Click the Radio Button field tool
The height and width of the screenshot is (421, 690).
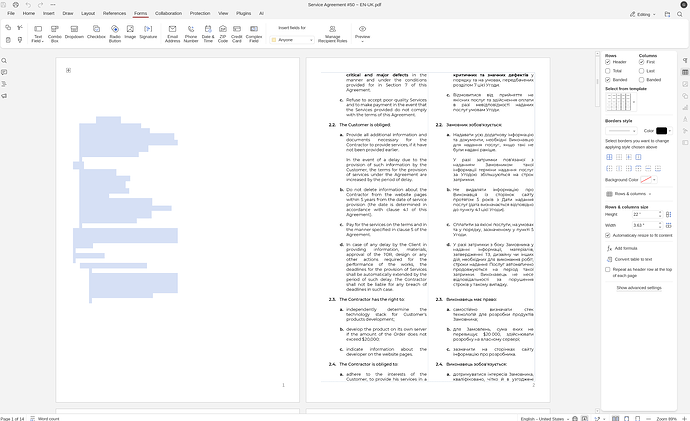tap(115, 39)
